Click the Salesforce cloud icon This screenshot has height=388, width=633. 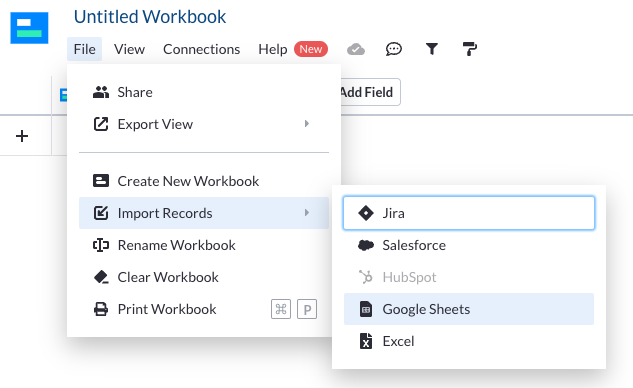[366, 245]
